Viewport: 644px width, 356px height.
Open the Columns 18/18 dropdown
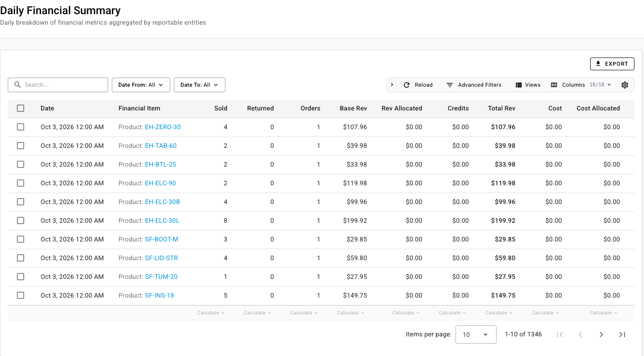[x=581, y=85]
